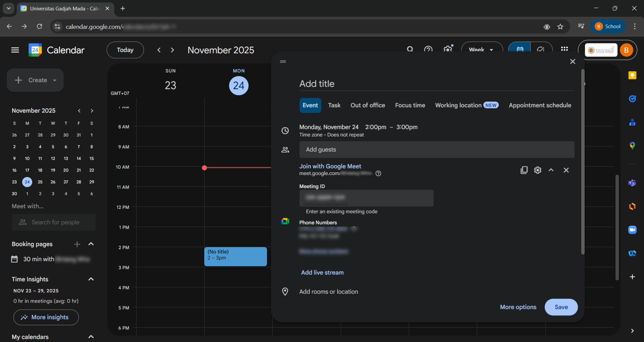
Task: Collapse the Time Insights section
Action: coord(91,279)
